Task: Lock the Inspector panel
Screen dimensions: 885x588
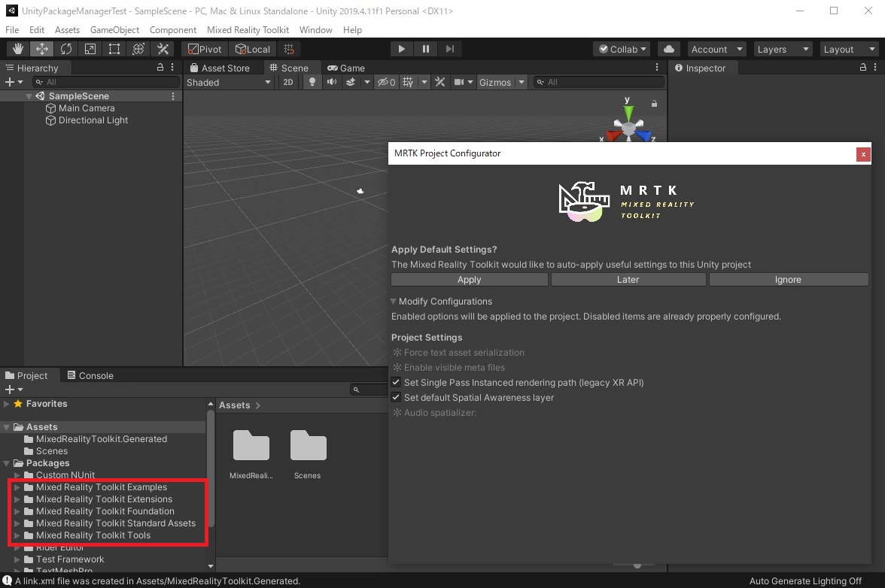Action: click(x=863, y=67)
